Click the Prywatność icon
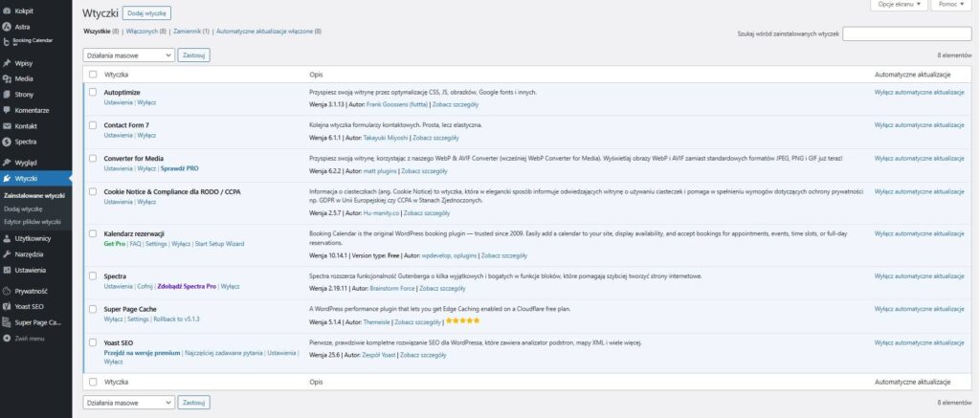 coord(7,291)
